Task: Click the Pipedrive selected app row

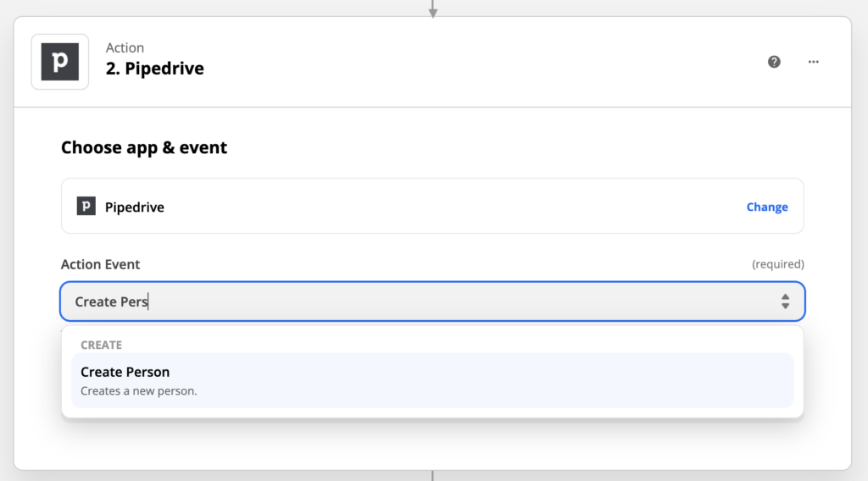Action: point(432,206)
